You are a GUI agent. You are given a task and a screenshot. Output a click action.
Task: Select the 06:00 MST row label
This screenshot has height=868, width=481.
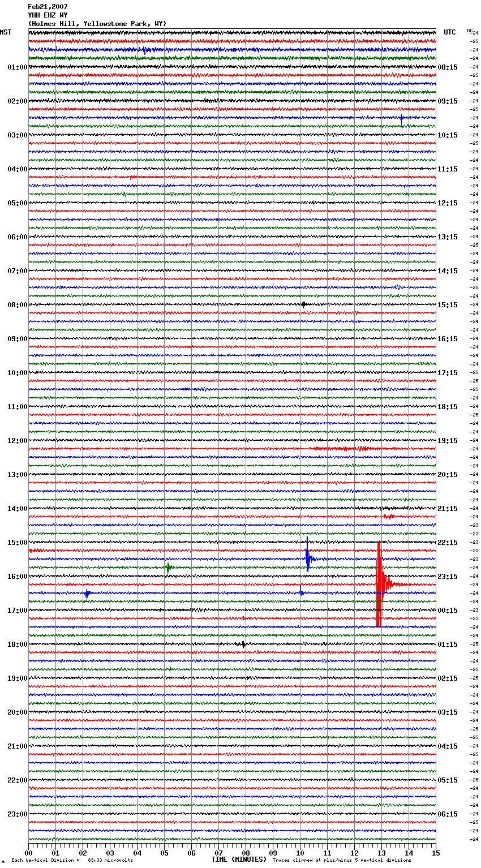click(17, 237)
